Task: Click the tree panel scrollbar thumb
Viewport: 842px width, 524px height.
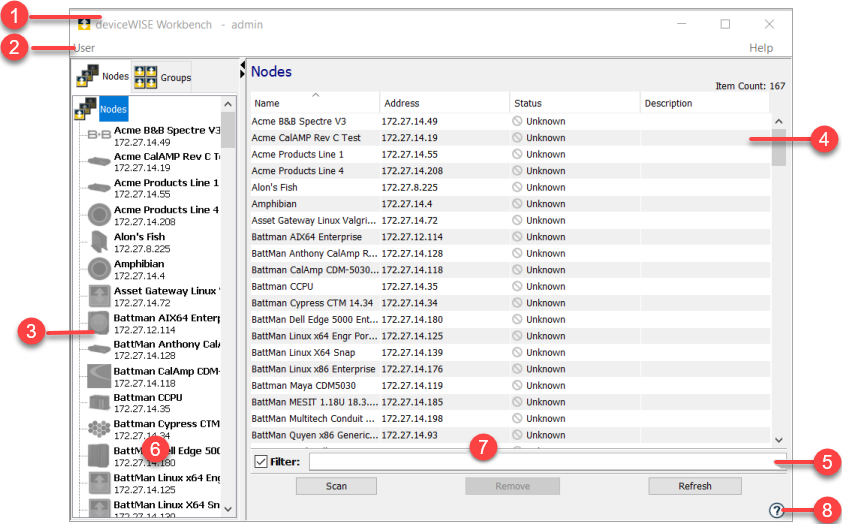Action: tap(228, 129)
